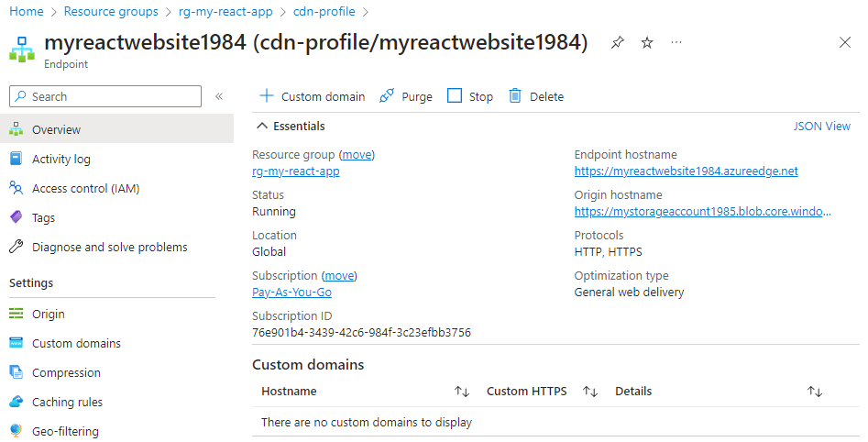This screenshot has width=868, height=442.
Task: Click the Global location value
Action: point(269,251)
